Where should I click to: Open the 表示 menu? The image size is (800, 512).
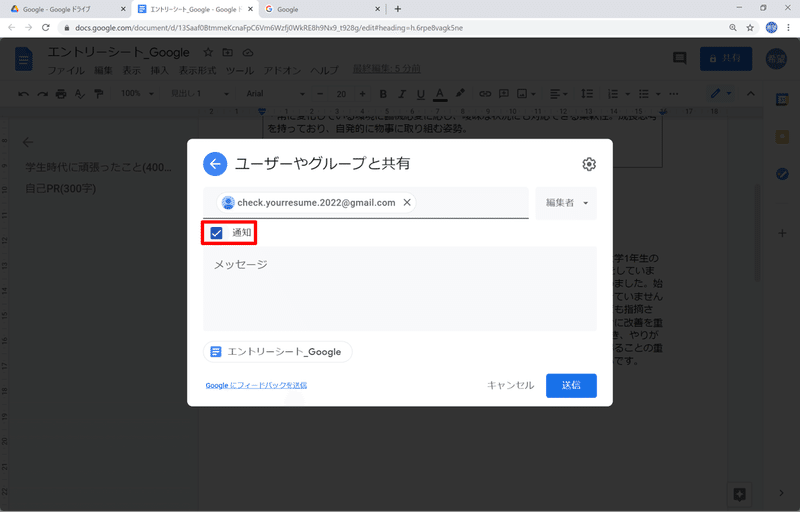click(x=131, y=70)
